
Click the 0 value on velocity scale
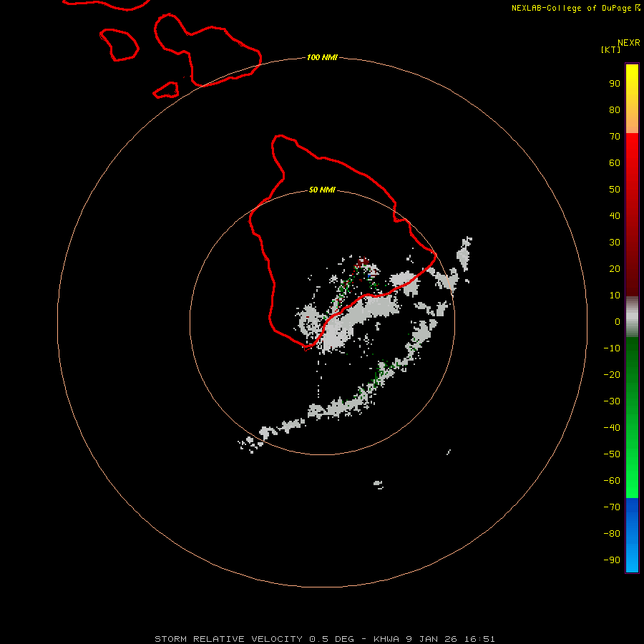pos(618,321)
